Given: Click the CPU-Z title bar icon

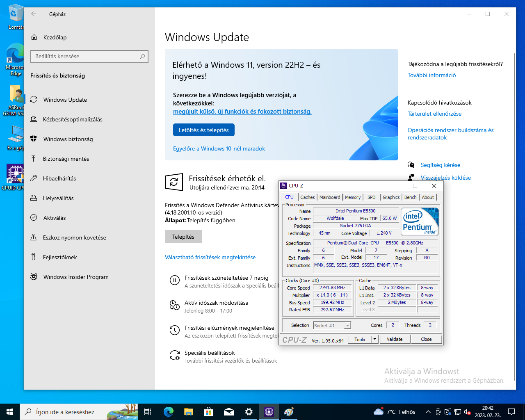Looking at the screenshot, I should click(x=283, y=186).
